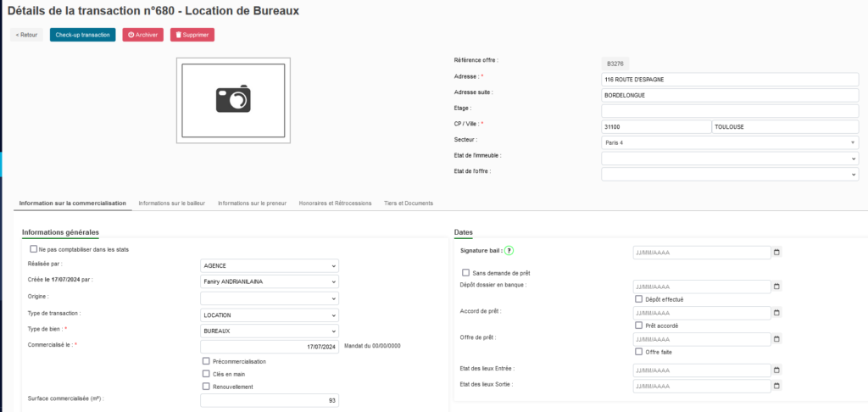Open calendar picker for Offre de prêt

pyautogui.click(x=776, y=339)
